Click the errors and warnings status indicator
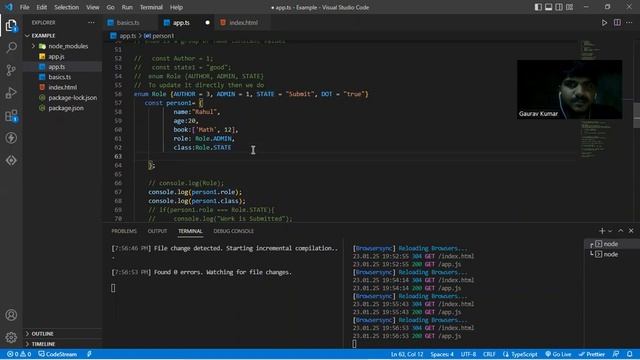This screenshot has width=640, height=360. click(19, 354)
